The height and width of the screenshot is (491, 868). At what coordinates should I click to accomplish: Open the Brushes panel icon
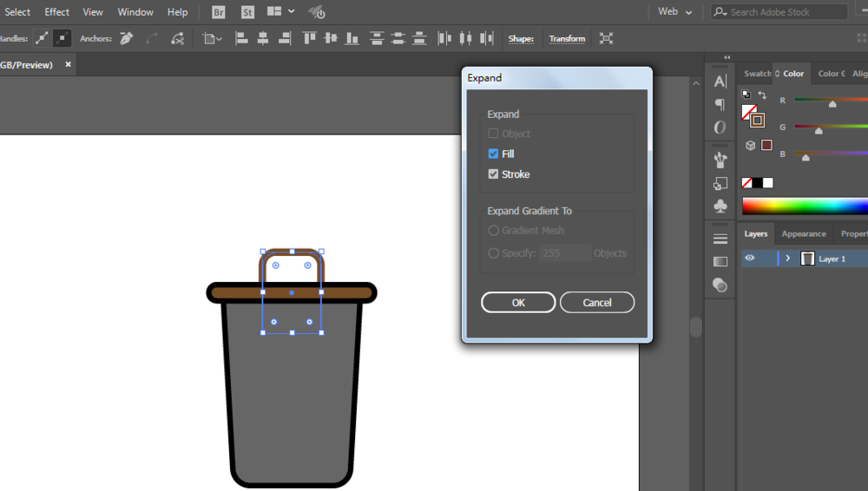(720, 160)
